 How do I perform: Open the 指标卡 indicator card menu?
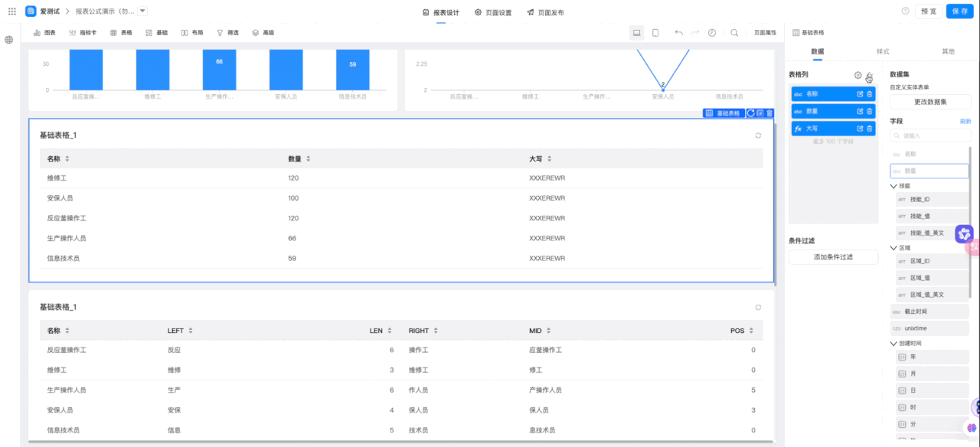click(83, 33)
